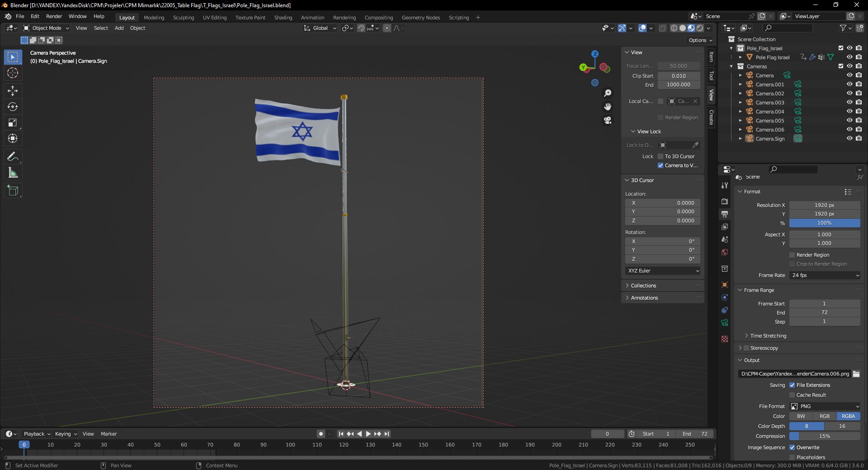Select the Annotate tool
Image resolution: width=868 pixels, height=470 pixels.
coord(13,157)
